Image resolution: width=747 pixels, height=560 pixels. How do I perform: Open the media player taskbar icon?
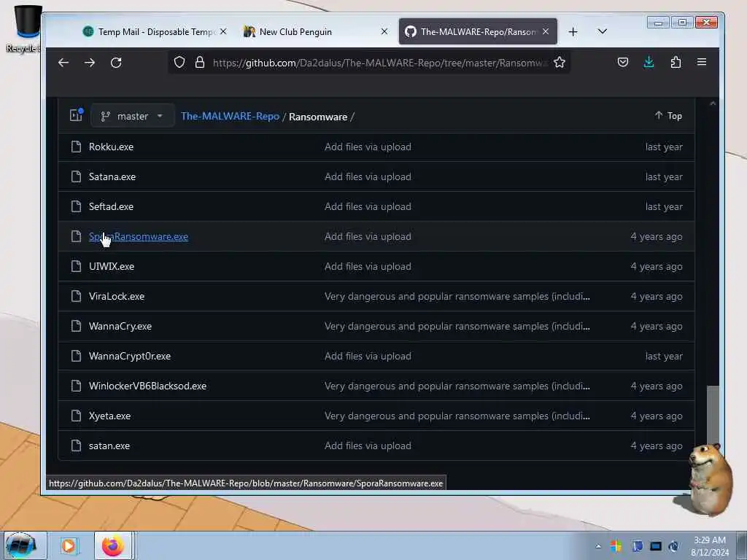[x=69, y=545]
